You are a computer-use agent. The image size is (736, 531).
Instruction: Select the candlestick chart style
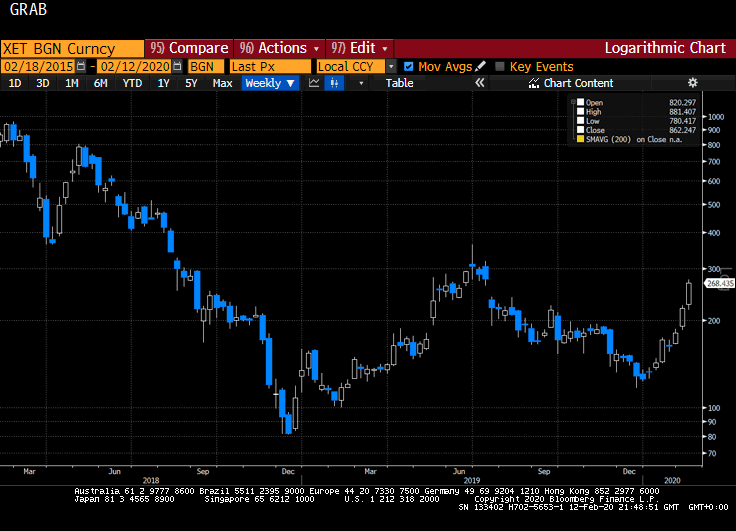coord(334,83)
